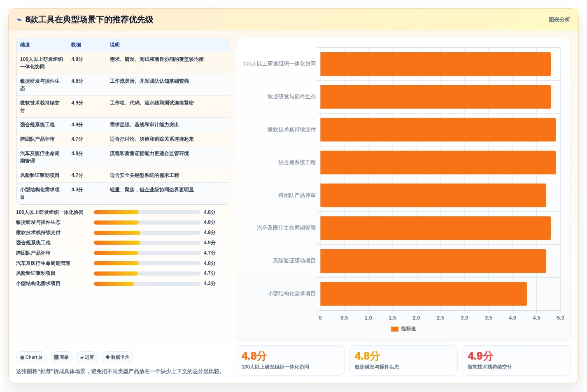Screen dimensions: 587x392
Task: Select the 数据卡片 tag chip
Action: click(117, 357)
